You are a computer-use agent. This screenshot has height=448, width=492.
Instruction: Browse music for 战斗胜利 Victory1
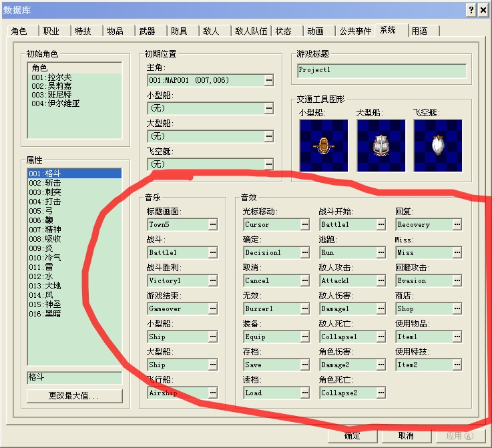click(x=213, y=280)
